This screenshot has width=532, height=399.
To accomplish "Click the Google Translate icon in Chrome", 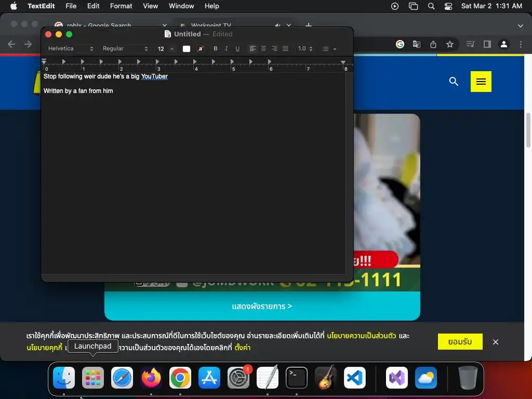I will (x=416, y=44).
